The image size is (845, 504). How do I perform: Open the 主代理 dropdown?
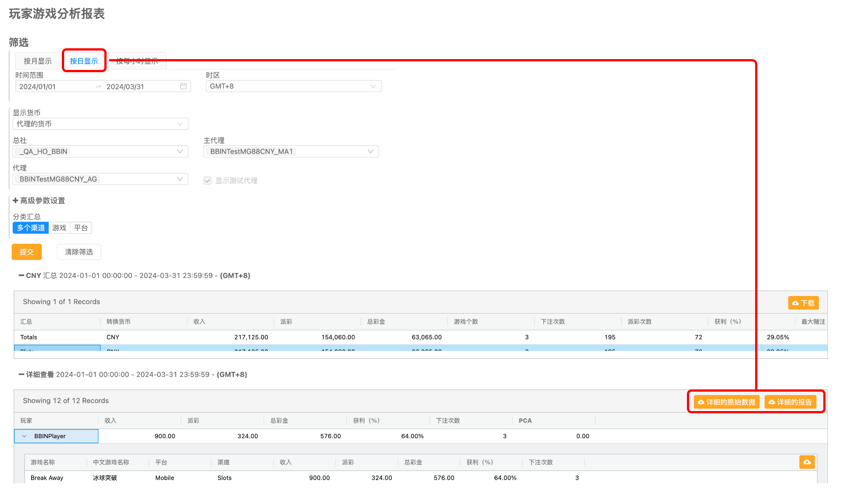click(x=291, y=152)
